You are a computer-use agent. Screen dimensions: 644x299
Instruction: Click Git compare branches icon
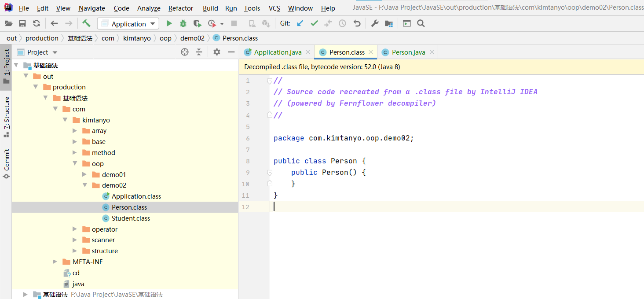(328, 23)
